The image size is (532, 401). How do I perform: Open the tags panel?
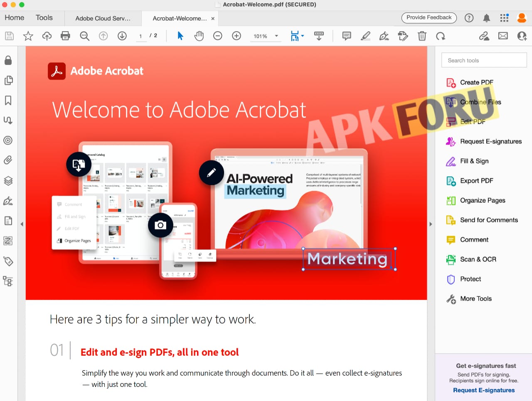point(8,261)
